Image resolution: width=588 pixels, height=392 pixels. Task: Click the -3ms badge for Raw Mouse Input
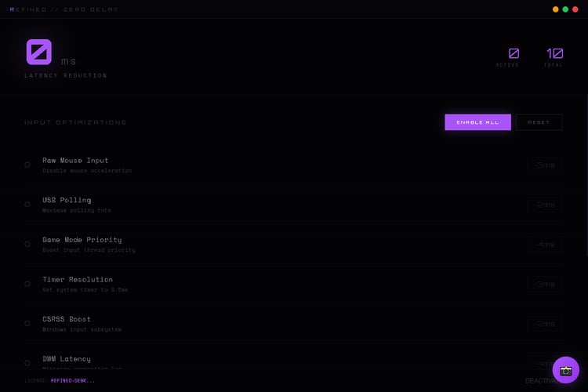tap(545, 165)
